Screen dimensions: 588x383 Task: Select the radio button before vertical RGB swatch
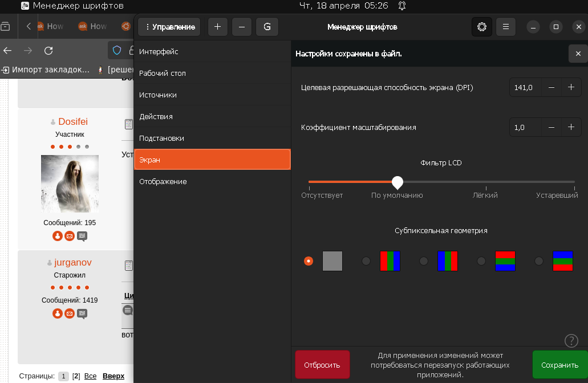pyautogui.click(x=481, y=261)
